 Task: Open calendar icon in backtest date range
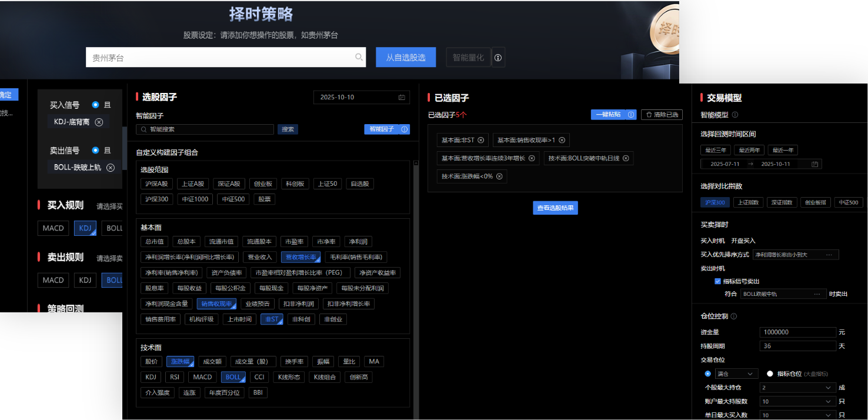coord(814,164)
